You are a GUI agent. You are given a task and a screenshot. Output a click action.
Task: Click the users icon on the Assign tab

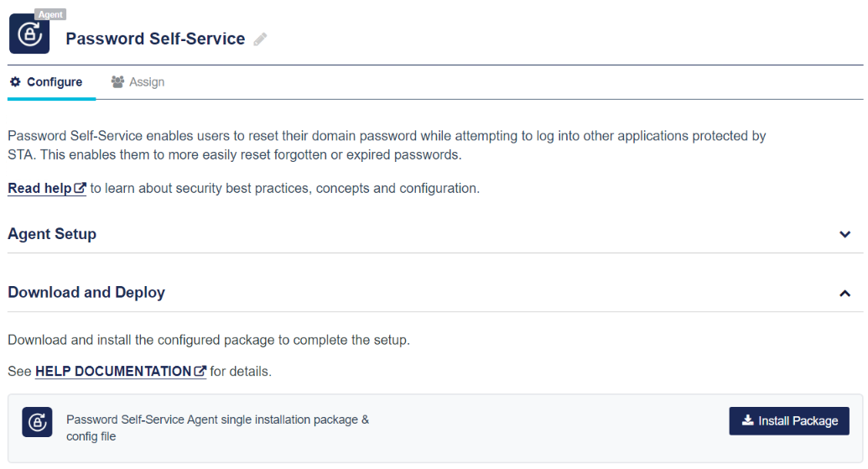click(117, 82)
